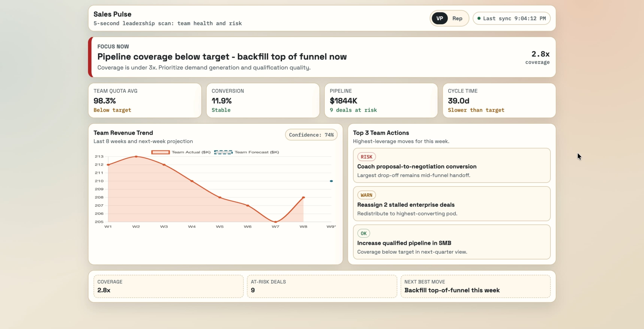The image size is (644, 329).
Task: Open the Conversion metric card
Action: [x=263, y=101]
